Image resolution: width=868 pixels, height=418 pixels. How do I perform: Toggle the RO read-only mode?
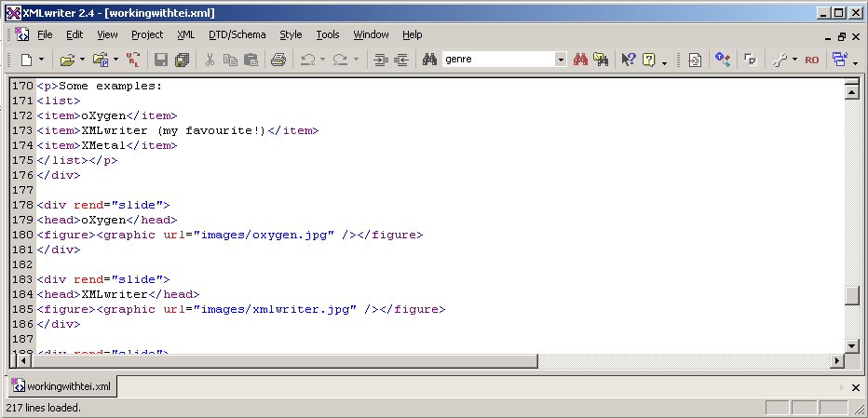click(811, 60)
